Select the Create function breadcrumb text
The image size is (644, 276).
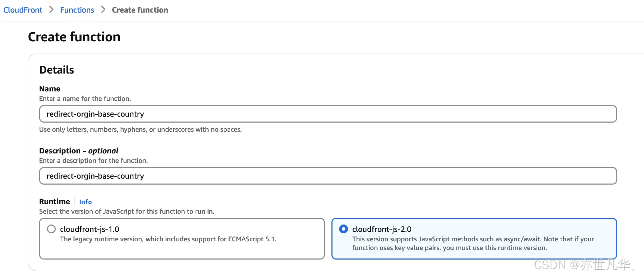(140, 10)
